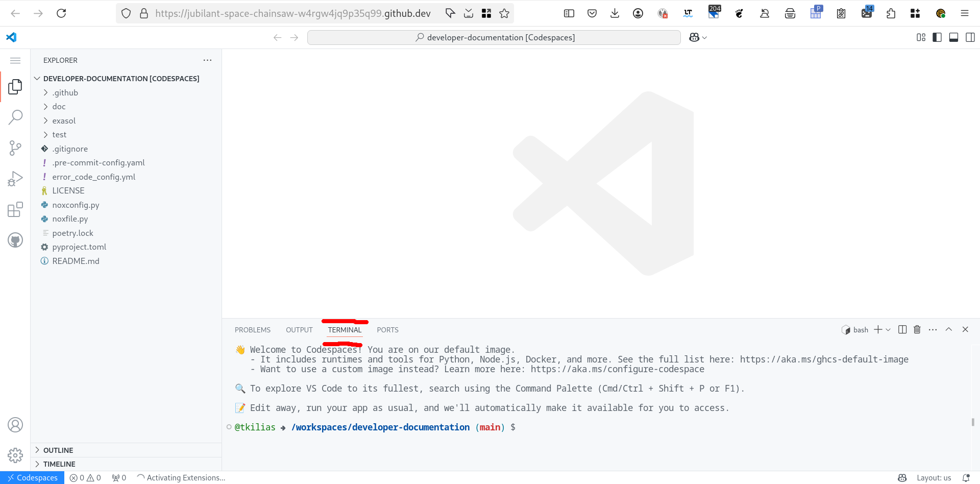This screenshot has width=980, height=484.
Task: Open the Search view in activity bar
Action: pos(15,117)
